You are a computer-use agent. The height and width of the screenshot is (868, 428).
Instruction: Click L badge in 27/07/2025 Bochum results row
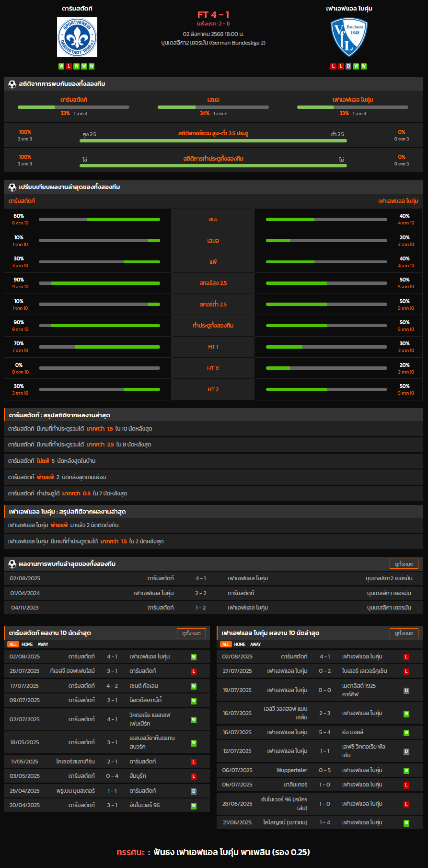[x=406, y=671]
